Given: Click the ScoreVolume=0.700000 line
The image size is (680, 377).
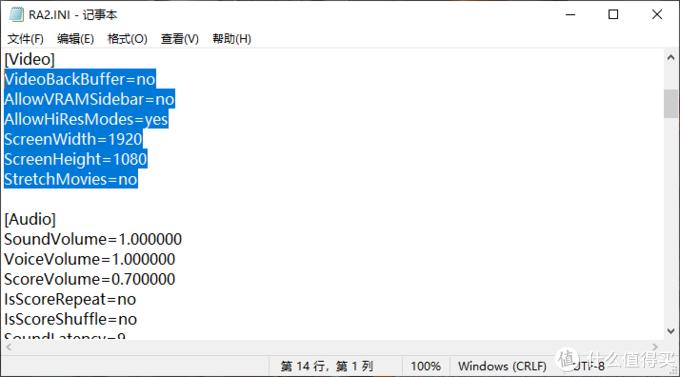Looking at the screenshot, I should (89, 279).
